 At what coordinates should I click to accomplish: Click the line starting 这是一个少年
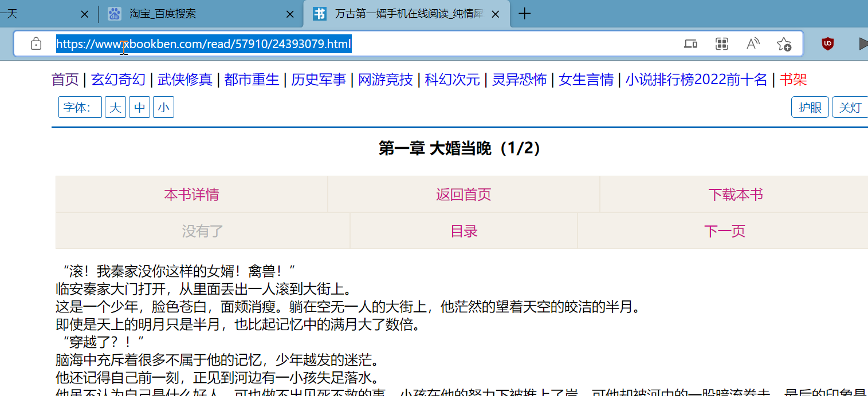[348, 307]
